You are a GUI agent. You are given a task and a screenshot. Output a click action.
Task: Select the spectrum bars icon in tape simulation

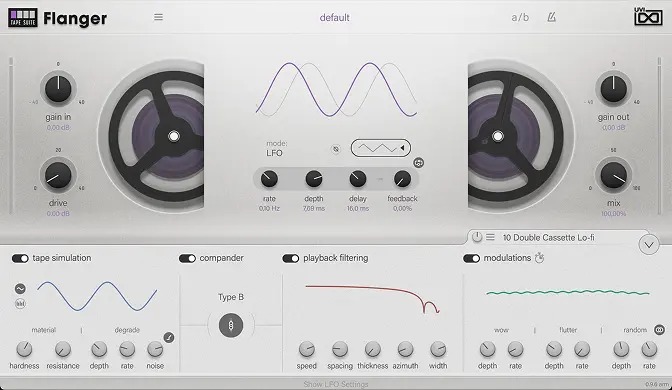click(20, 304)
